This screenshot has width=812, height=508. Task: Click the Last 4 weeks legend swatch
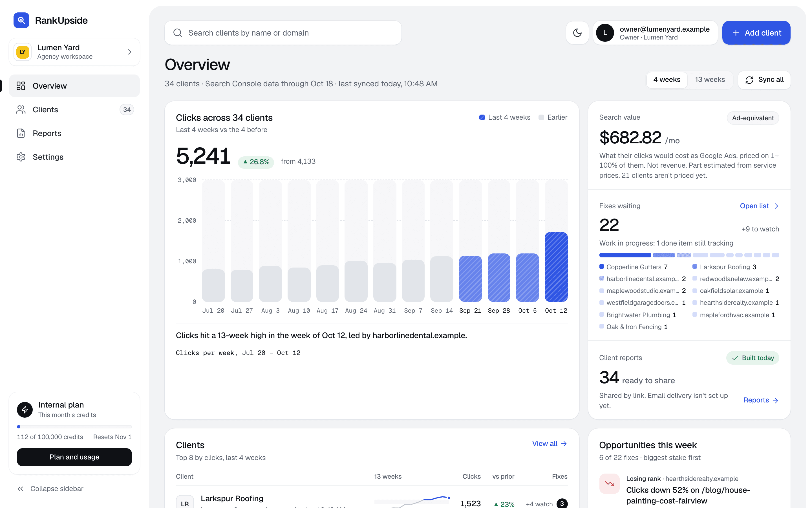482,117
